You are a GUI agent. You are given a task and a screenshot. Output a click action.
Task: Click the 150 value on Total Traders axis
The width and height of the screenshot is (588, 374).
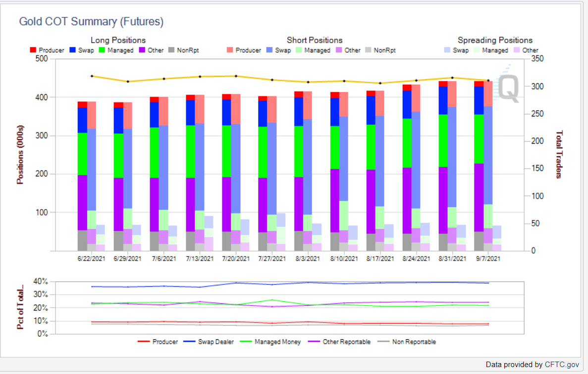(537, 168)
